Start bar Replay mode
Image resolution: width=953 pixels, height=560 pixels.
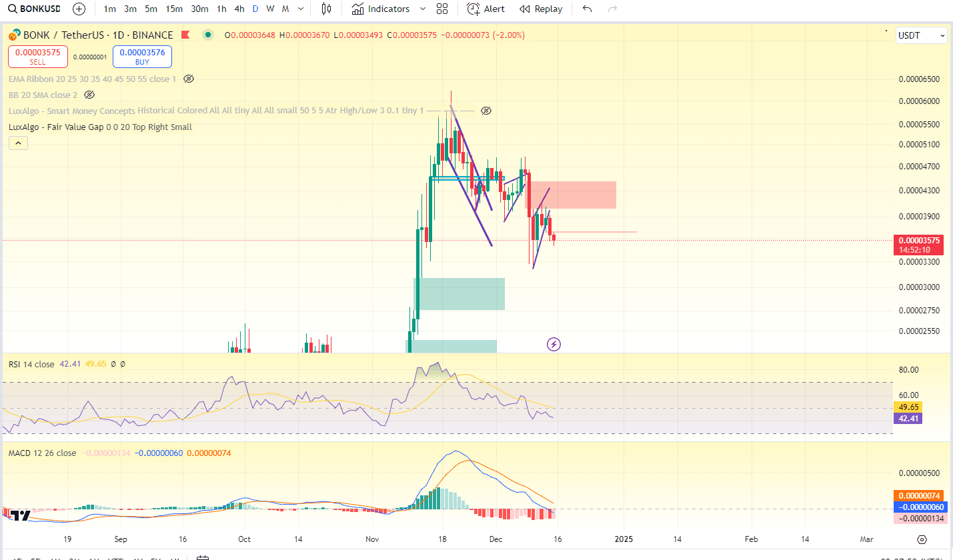pyautogui.click(x=541, y=9)
